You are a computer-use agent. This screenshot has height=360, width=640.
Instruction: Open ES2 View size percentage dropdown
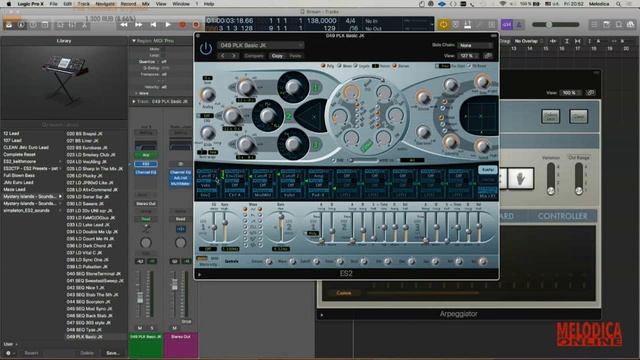[x=469, y=56]
